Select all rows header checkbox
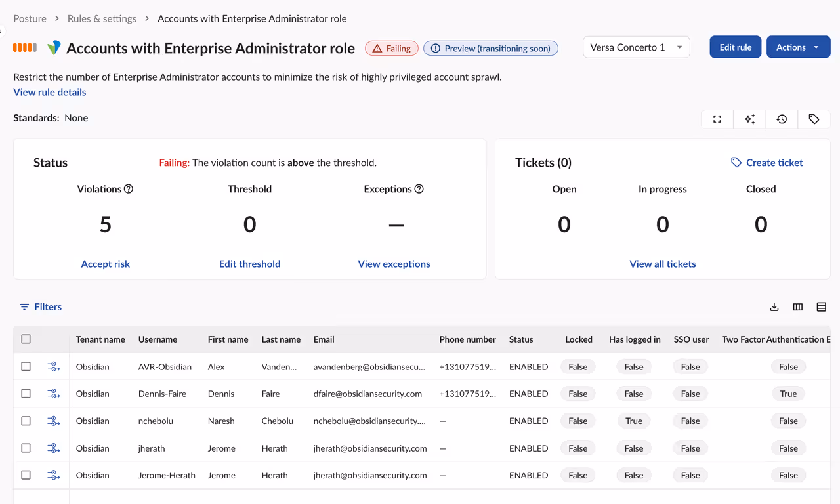 click(26, 339)
